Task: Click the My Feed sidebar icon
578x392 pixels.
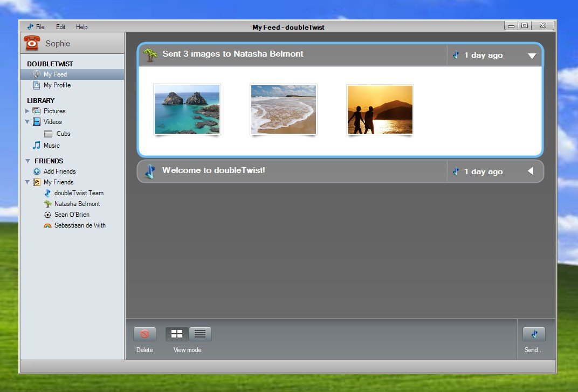Action: tap(37, 74)
